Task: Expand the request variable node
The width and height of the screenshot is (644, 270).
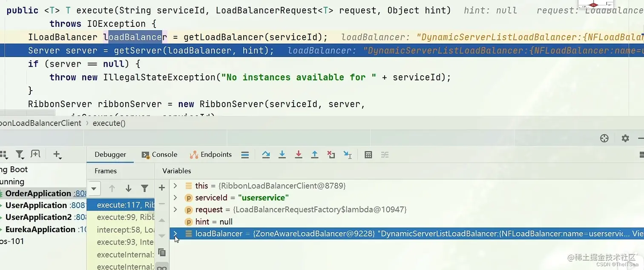Action: 175,210
